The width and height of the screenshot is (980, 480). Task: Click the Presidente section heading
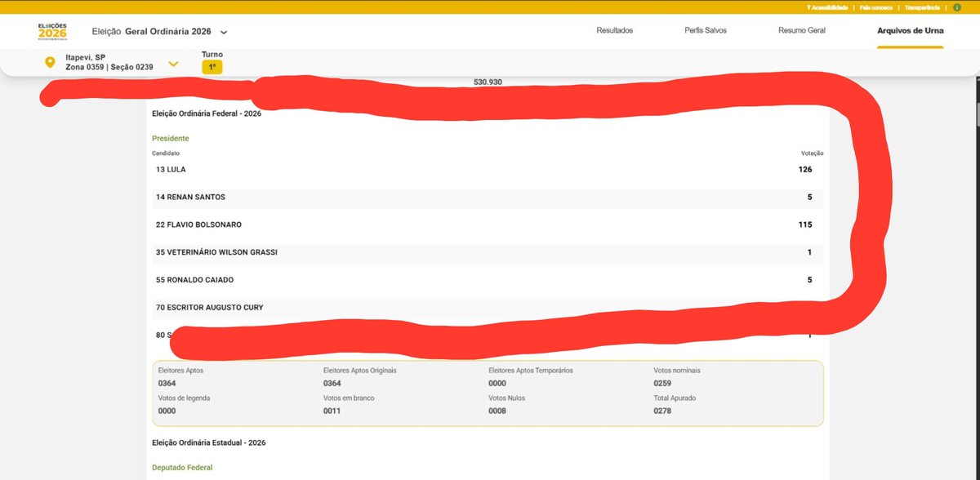(171, 139)
